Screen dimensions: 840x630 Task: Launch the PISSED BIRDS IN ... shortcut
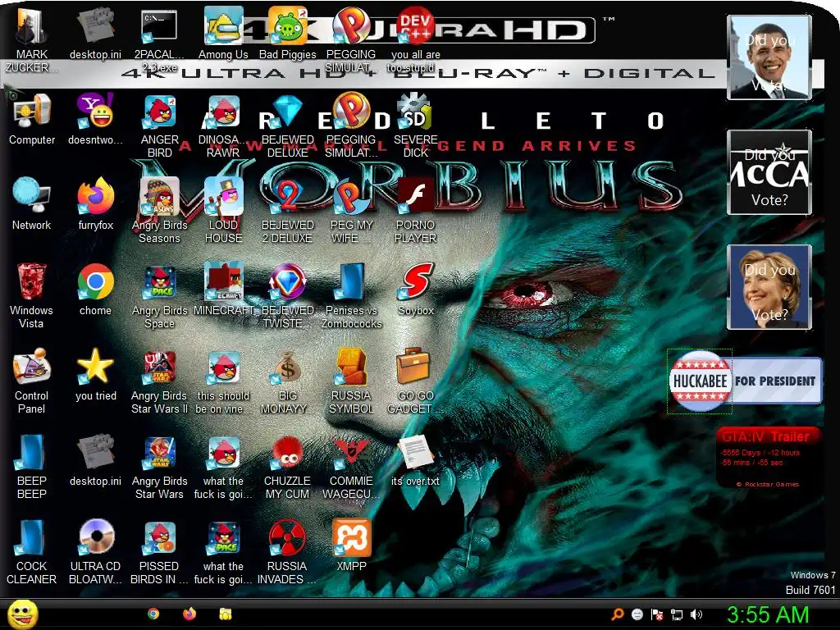pos(159,552)
